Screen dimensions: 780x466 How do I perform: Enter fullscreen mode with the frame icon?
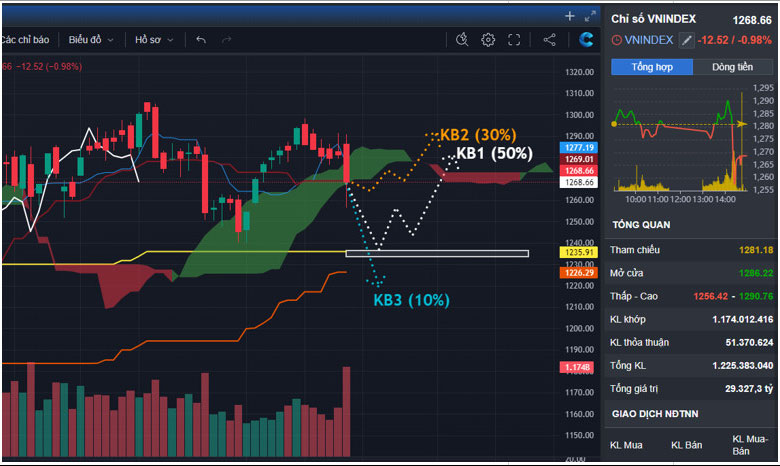point(514,40)
